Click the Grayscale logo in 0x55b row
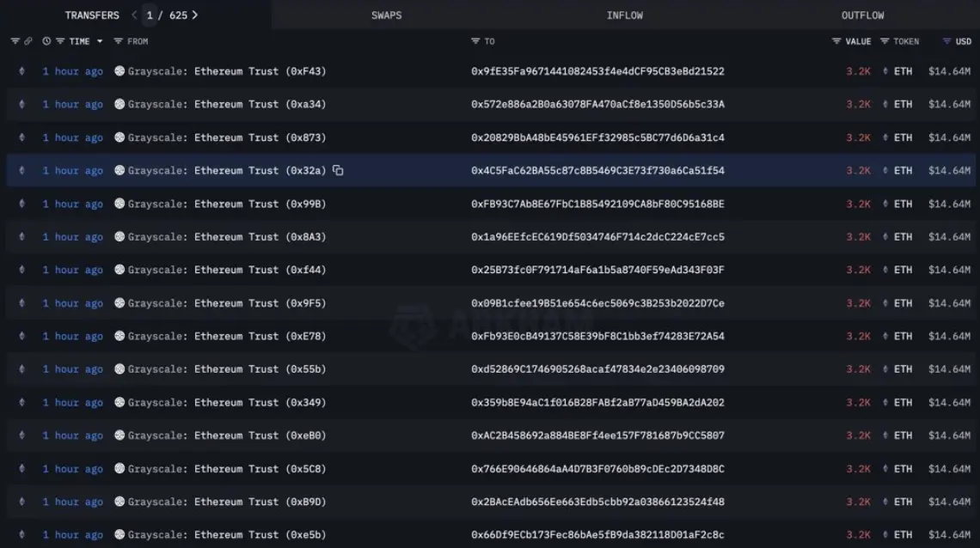Viewport: 980px width, 548px height. 119,368
